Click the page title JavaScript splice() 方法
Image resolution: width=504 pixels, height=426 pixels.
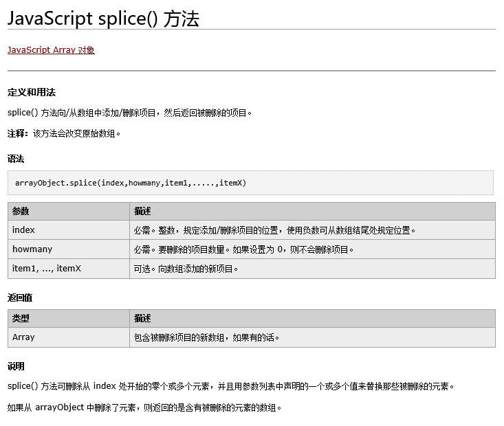coord(103,19)
